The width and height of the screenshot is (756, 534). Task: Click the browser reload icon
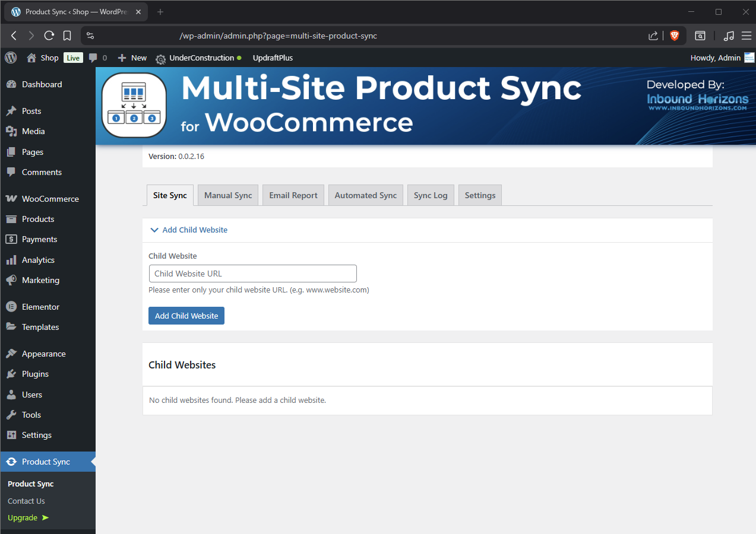pos(49,36)
